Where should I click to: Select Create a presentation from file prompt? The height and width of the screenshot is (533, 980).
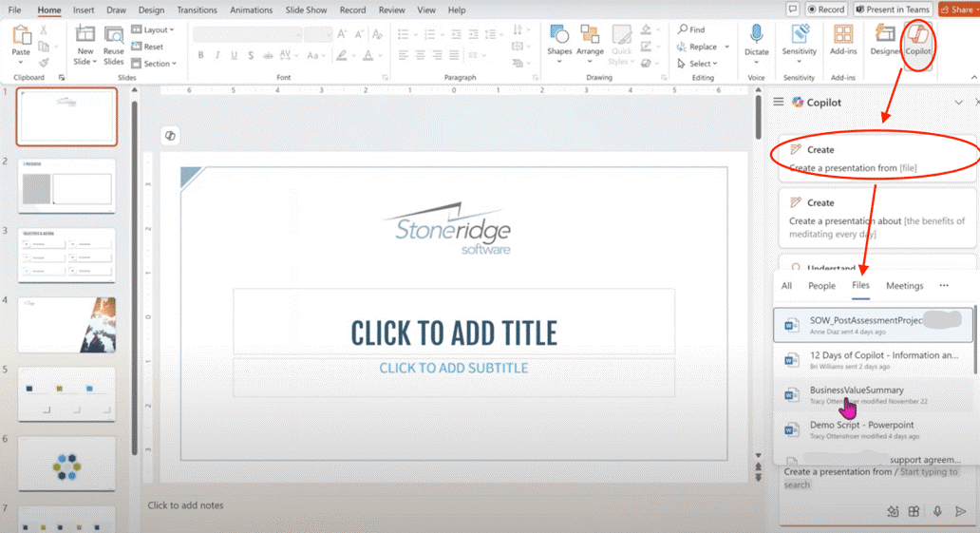(x=876, y=159)
